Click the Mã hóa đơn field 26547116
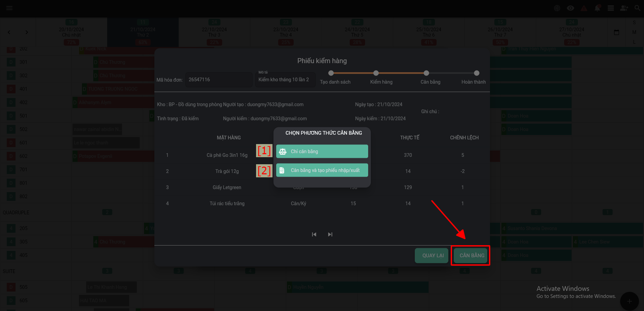 pyautogui.click(x=219, y=80)
